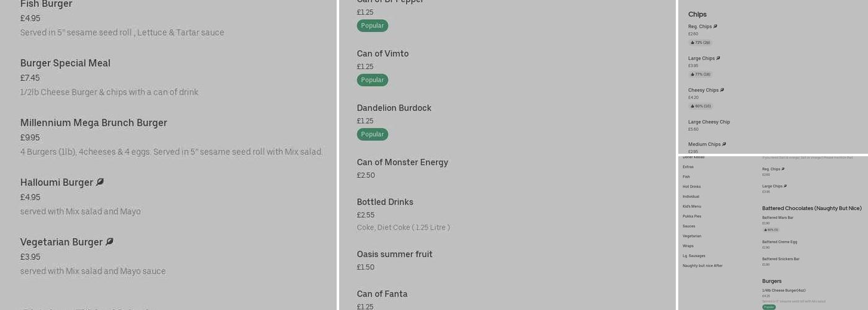Click the leaf icon beside Vegetarian Burger
The image size is (868, 310).
pyautogui.click(x=109, y=242)
